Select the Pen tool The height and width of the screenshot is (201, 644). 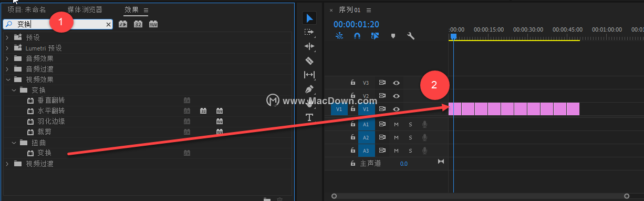coord(309,89)
